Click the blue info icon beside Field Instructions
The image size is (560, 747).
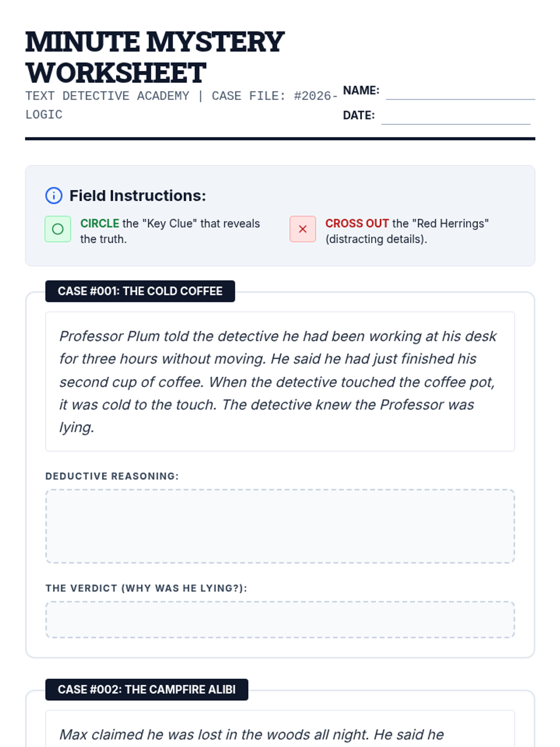(x=54, y=196)
